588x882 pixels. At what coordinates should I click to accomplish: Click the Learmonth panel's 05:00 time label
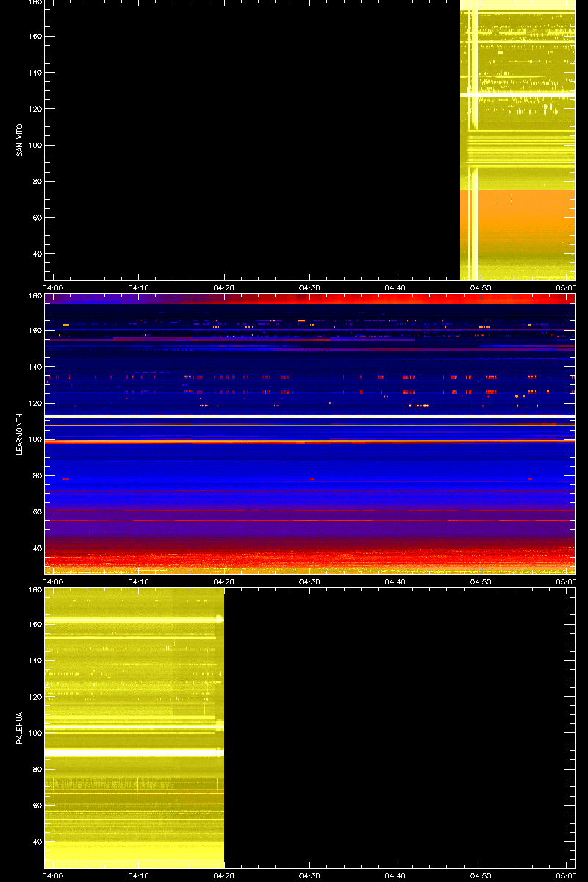click(567, 581)
